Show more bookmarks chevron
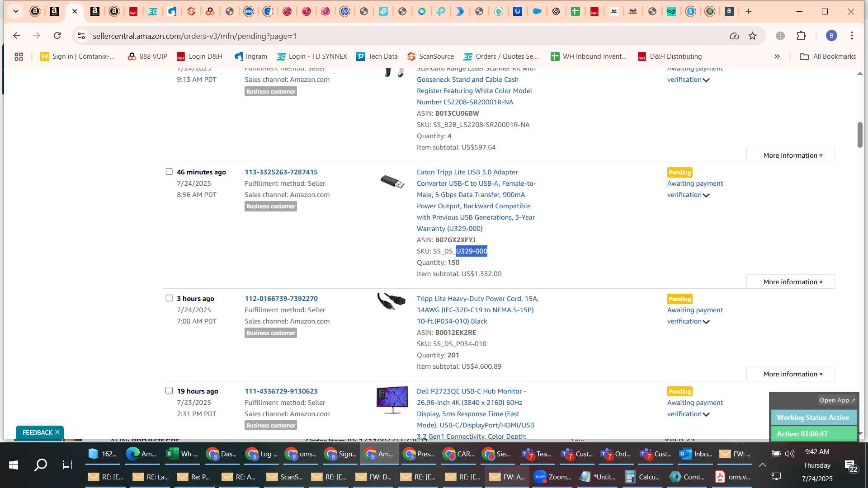The height and width of the screenshot is (488, 868). tap(777, 56)
